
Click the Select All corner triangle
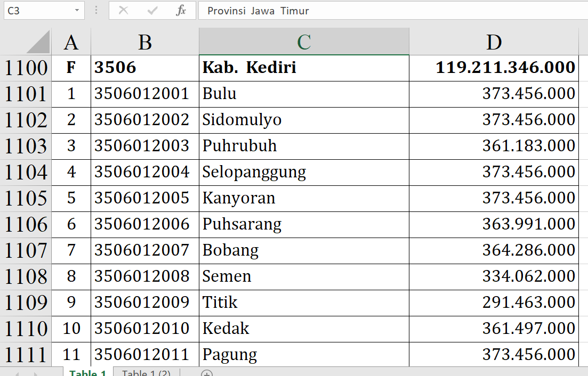(38, 42)
